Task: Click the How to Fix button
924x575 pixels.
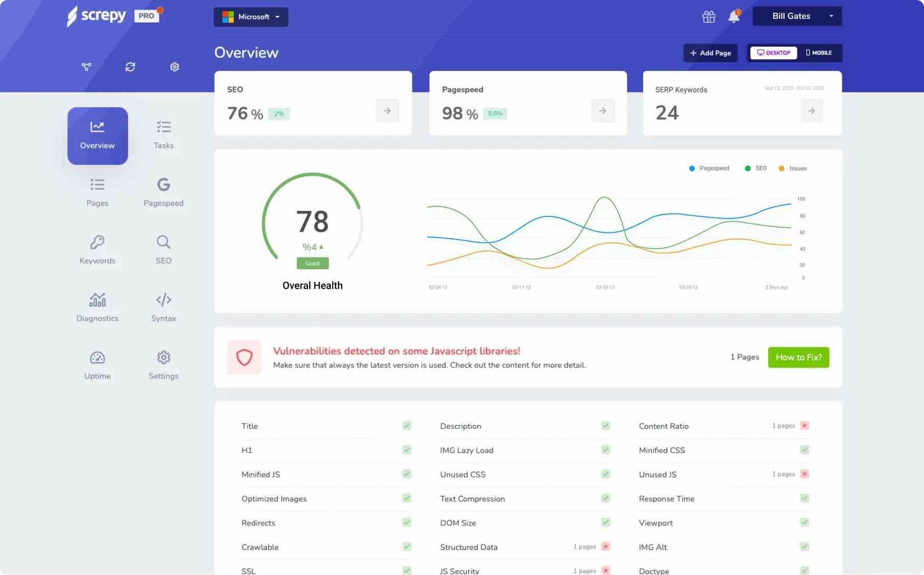Action: pos(798,357)
